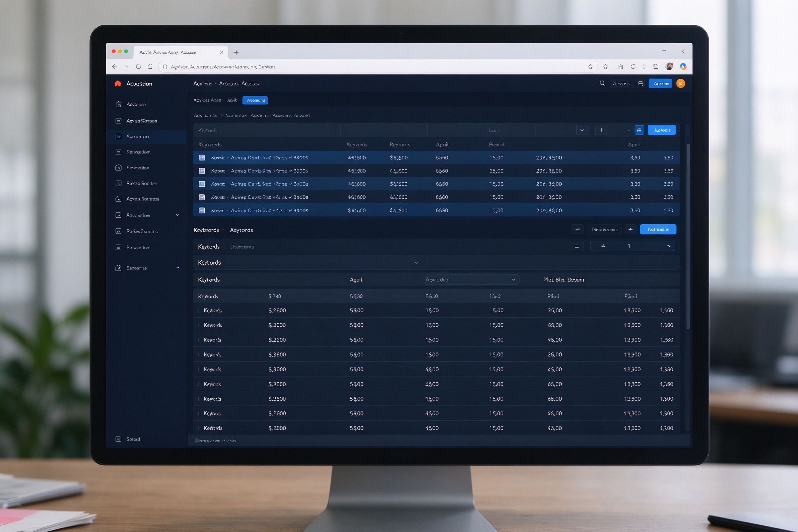
Task: Click the orange user avatar in the header
Action: coord(680,83)
